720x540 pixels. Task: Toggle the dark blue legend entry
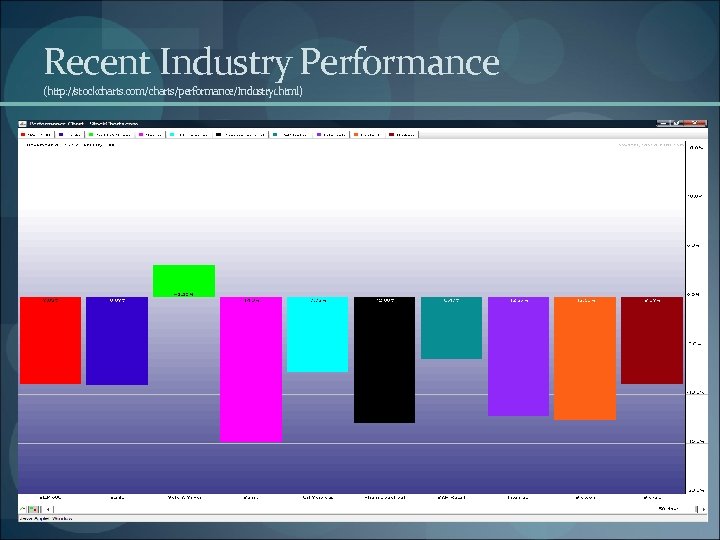70,135
